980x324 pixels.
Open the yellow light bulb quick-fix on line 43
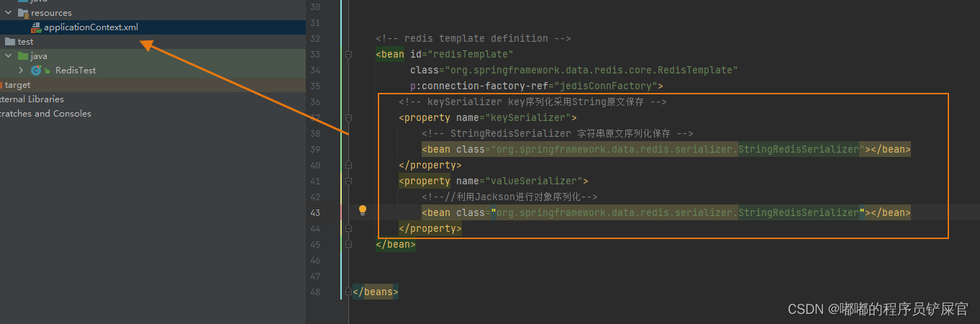tap(363, 210)
